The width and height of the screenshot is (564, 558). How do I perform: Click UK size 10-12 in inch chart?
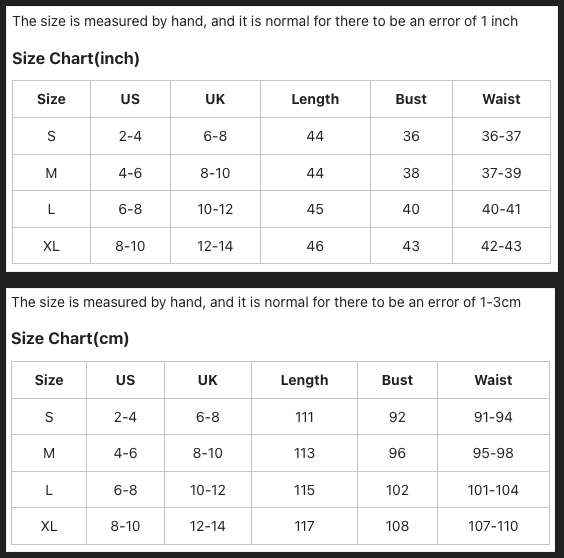click(215, 209)
